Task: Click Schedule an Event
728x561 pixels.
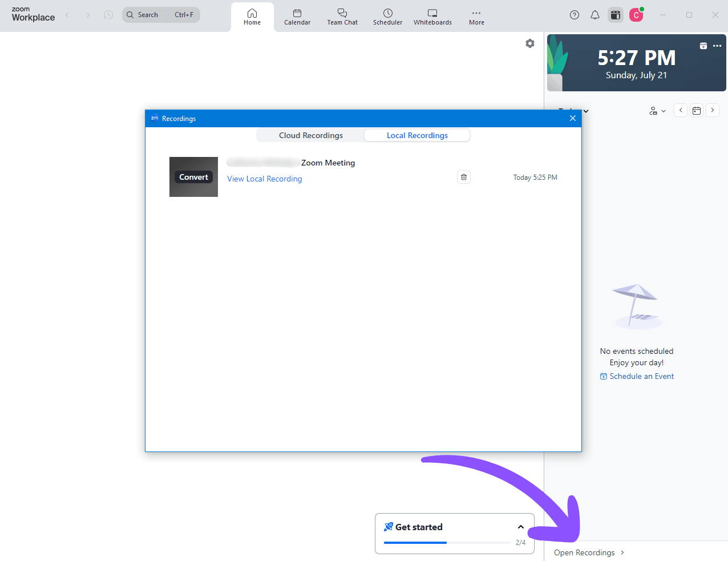Action: pos(637,376)
